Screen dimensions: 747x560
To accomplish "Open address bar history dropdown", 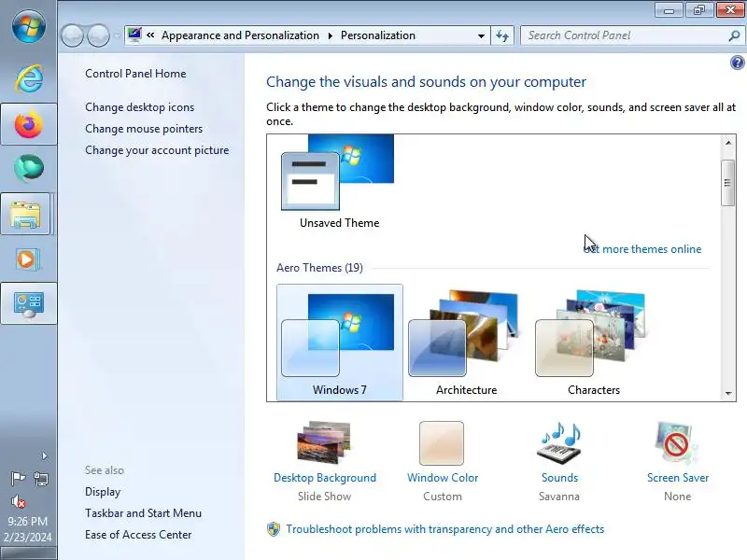I will 481,35.
